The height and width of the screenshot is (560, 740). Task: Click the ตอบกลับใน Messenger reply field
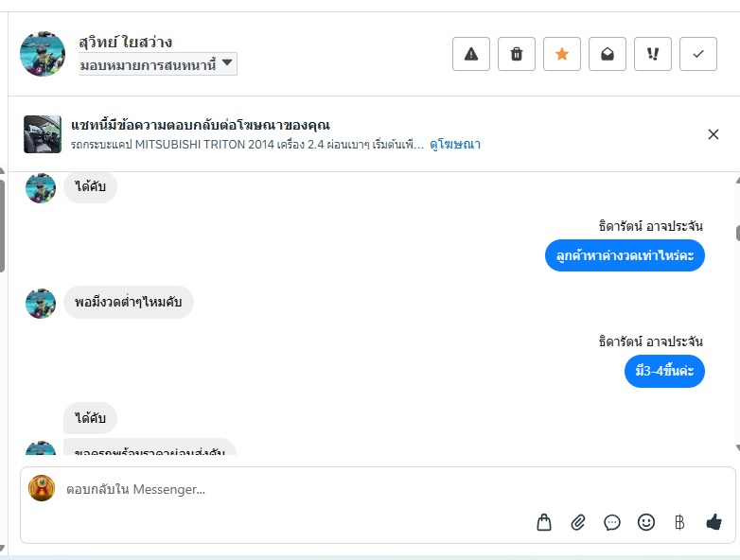(x=284, y=489)
